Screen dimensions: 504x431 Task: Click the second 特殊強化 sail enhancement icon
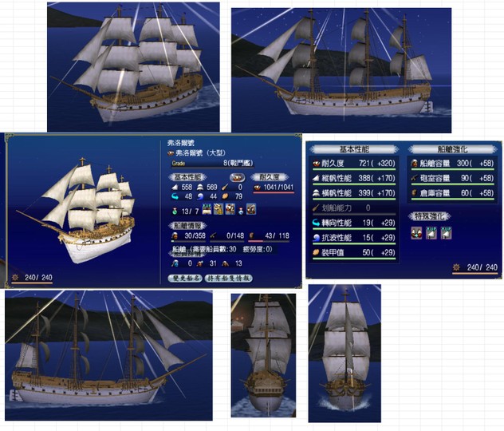431,232
